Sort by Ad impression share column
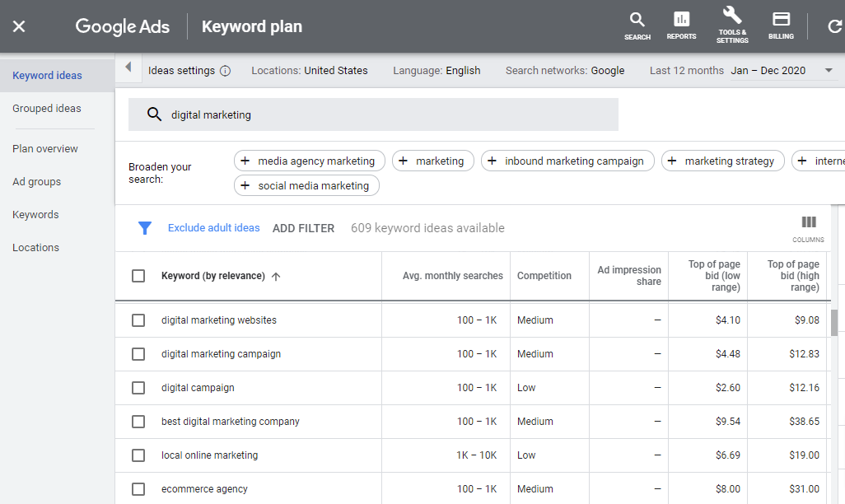Image resolution: width=845 pixels, height=504 pixels. click(629, 276)
